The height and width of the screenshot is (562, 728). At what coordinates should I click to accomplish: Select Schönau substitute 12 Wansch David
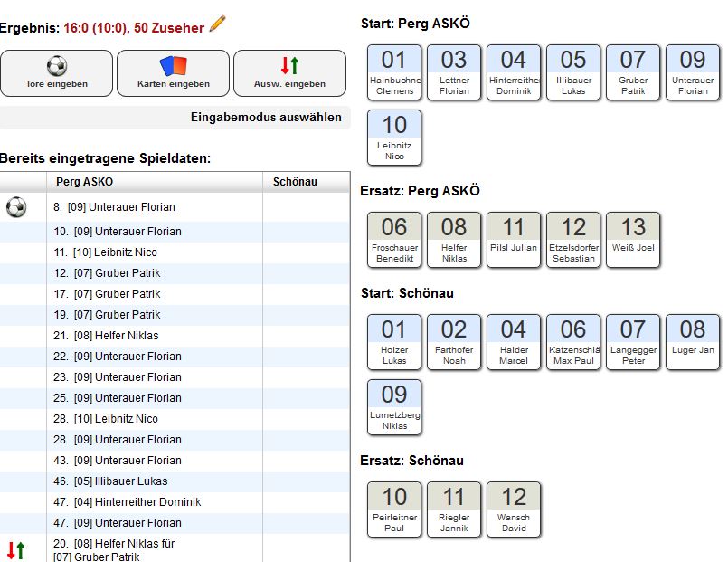coord(514,510)
